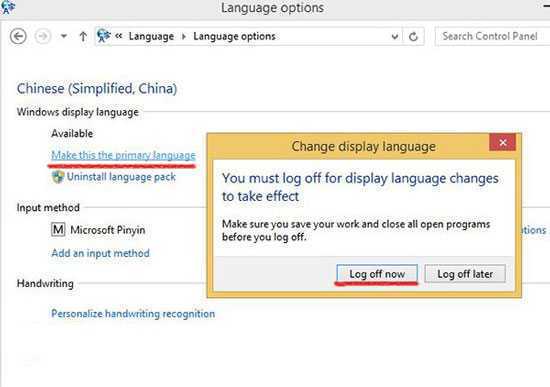Open the Language breadcrumb
Screen dimensions: 550x387
(151, 36)
